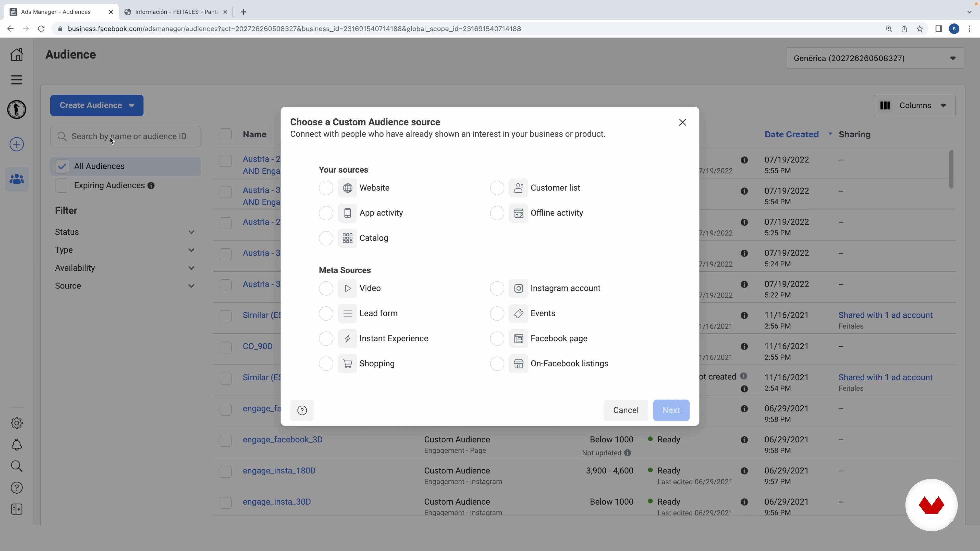980x551 pixels.
Task: Click the red floating chat widget
Action: 931,505
